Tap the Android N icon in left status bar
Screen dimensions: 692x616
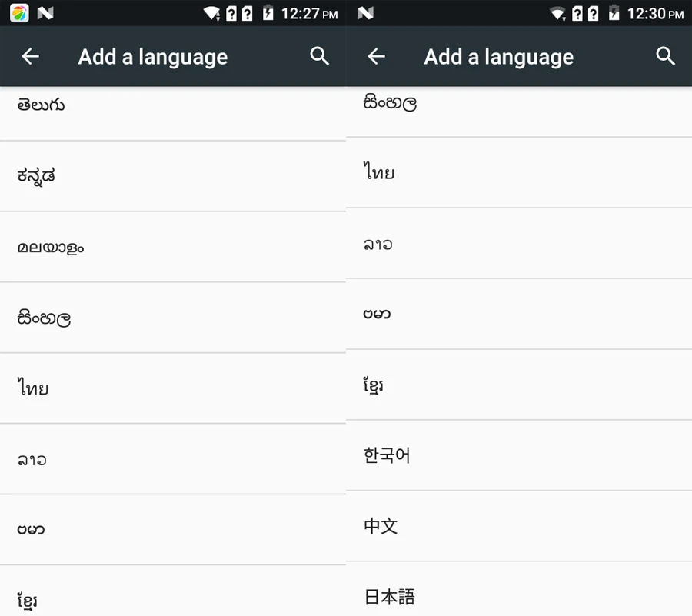tap(45, 13)
